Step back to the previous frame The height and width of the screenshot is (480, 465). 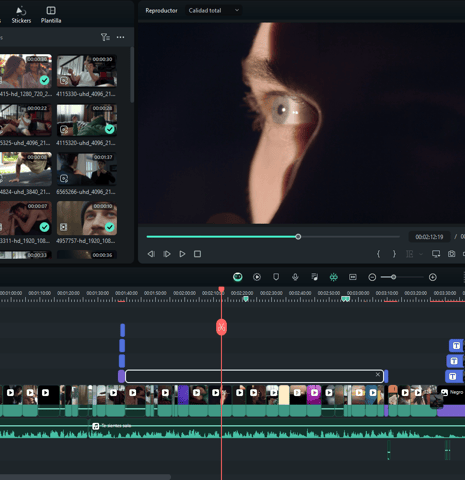click(151, 254)
